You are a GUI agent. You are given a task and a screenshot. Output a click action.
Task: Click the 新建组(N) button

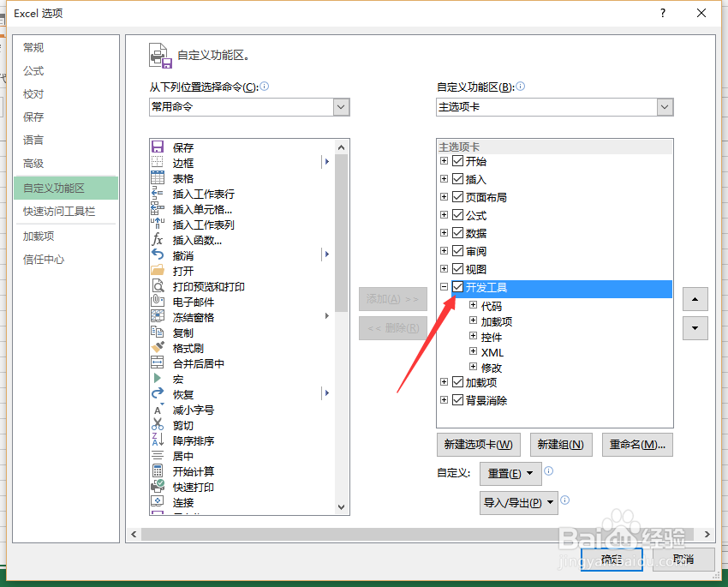click(x=560, y=445)
